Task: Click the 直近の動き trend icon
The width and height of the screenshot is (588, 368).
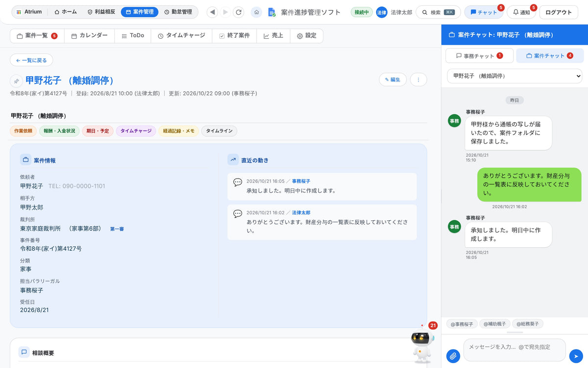Action: click(x=233, y=160)
